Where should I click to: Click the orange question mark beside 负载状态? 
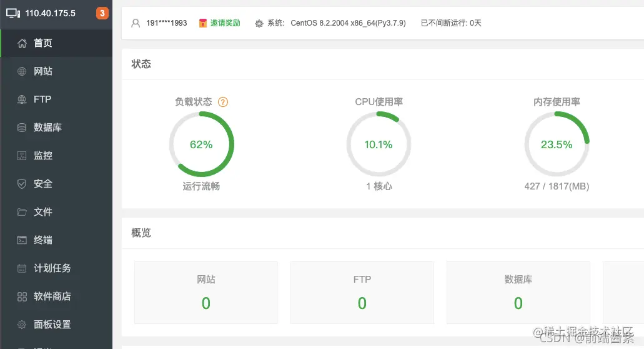223,102
